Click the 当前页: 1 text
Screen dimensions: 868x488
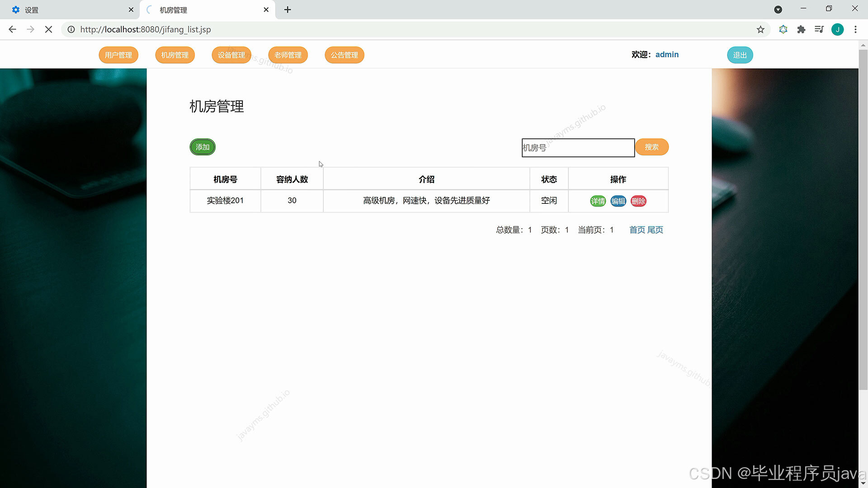(596, 230)
